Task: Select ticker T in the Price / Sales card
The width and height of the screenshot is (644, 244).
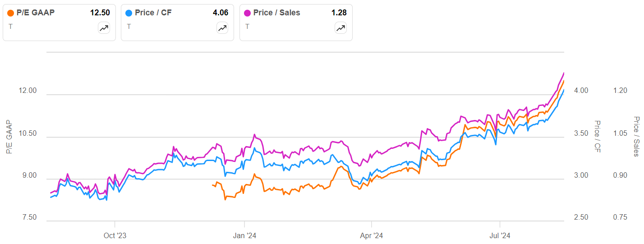Action: click(247, 27)
